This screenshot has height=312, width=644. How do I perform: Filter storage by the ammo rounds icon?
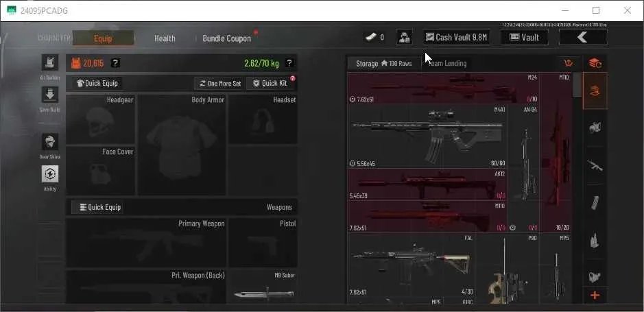click(x=595, y=240)
